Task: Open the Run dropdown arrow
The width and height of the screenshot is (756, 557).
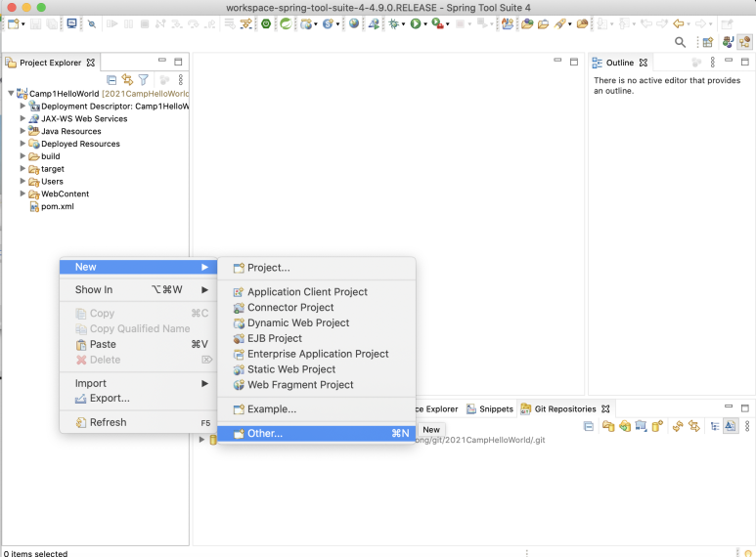Action: [425, 24]
